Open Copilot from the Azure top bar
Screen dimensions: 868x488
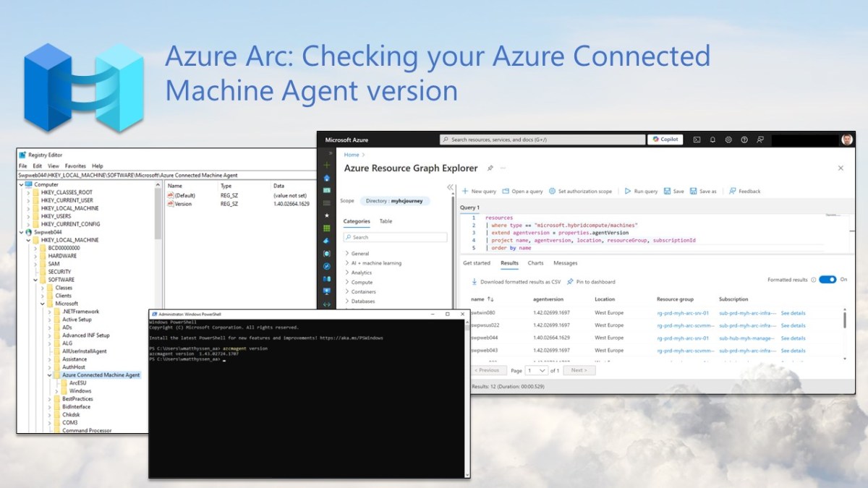[664, 140]
